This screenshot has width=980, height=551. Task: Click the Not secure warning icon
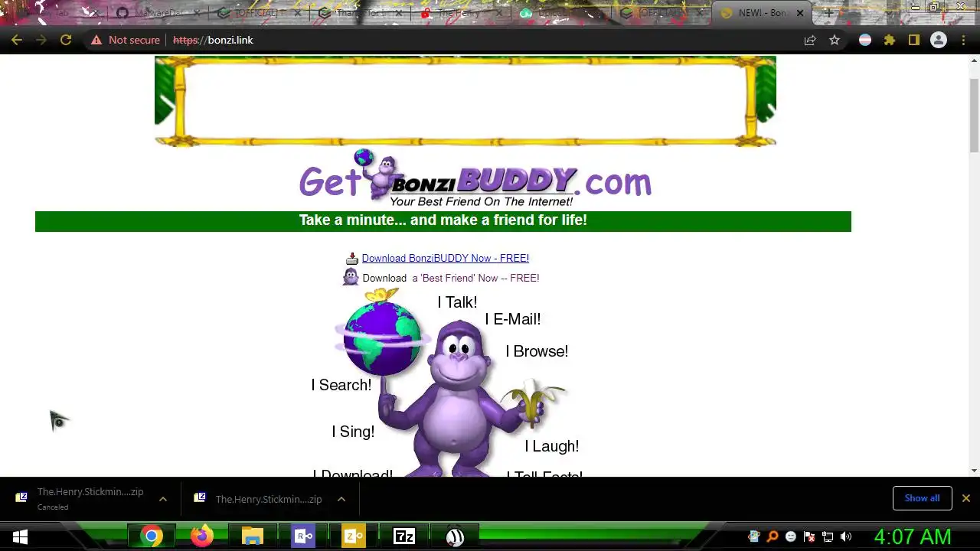point(96,40)
